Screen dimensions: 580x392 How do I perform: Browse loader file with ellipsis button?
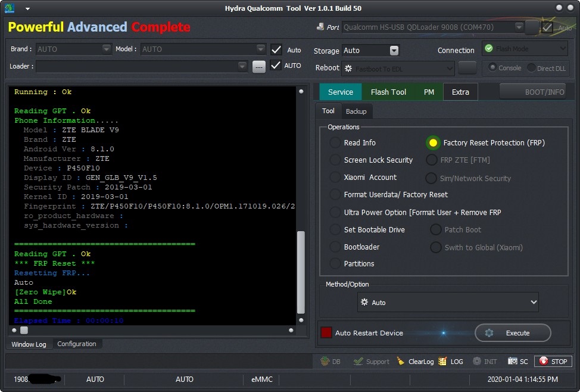click(x=259, y=67)
